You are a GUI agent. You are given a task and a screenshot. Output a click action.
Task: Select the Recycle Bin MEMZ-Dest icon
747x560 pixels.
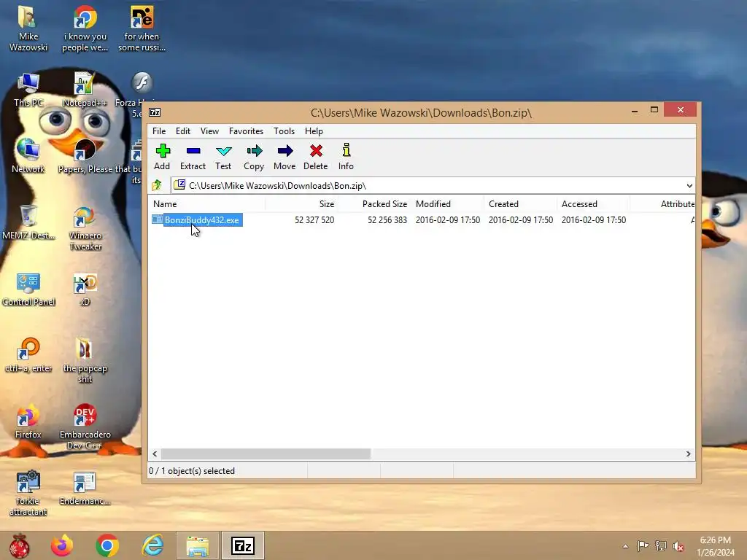(28, 222)
